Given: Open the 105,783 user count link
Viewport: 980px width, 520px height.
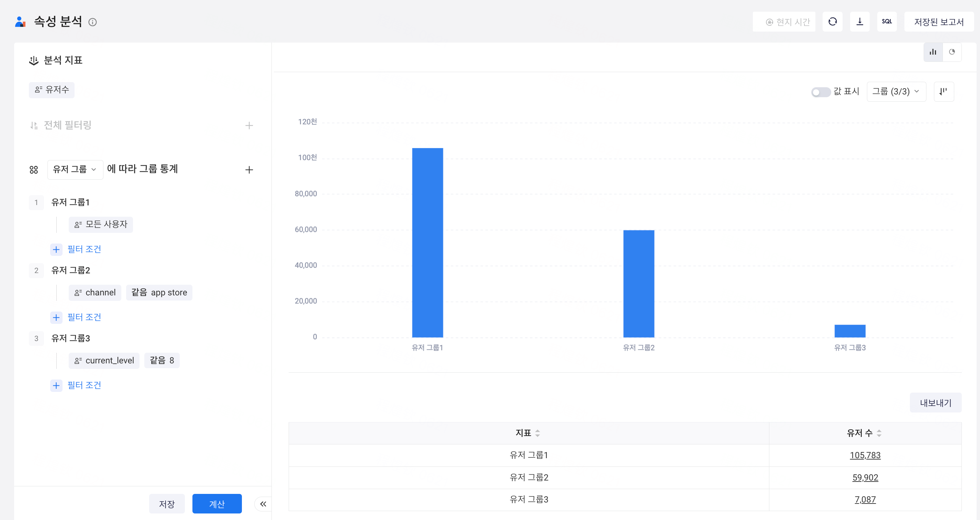Looking at the screenshot, I should click(865, 455).
